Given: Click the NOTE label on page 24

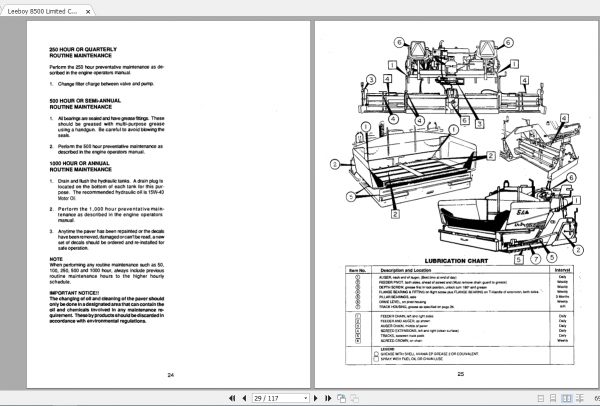Looking at the screenshot, I should pos(56,259).
